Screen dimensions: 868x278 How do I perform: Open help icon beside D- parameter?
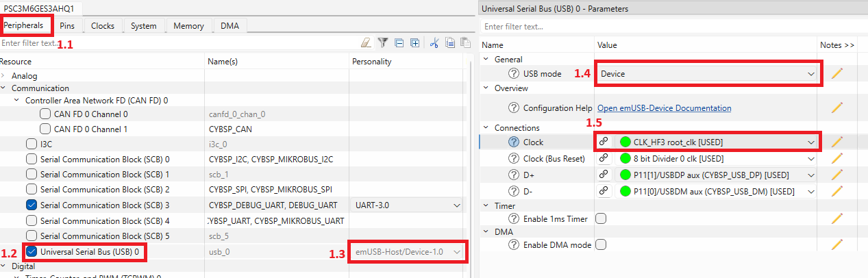click(514, 191)
